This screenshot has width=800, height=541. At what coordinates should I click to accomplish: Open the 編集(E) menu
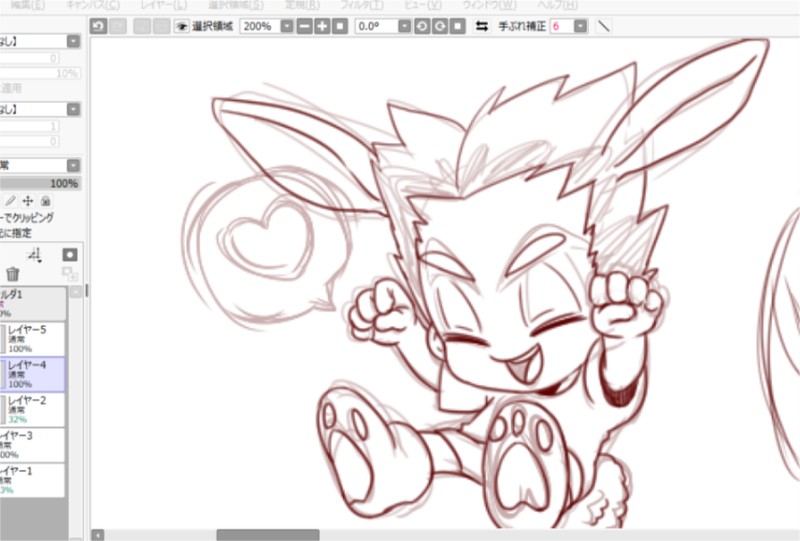coord(28,6)
